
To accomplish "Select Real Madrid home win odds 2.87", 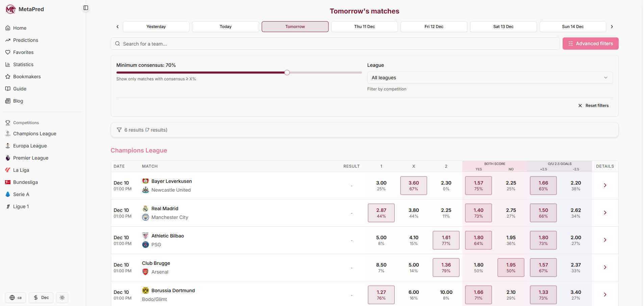I will pos(381,213).
